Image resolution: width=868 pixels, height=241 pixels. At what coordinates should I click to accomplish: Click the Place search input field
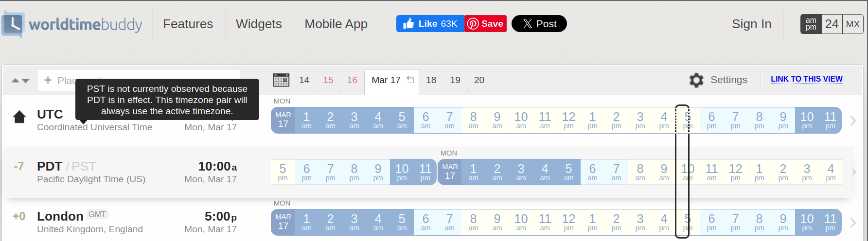[x=139, y=81]
